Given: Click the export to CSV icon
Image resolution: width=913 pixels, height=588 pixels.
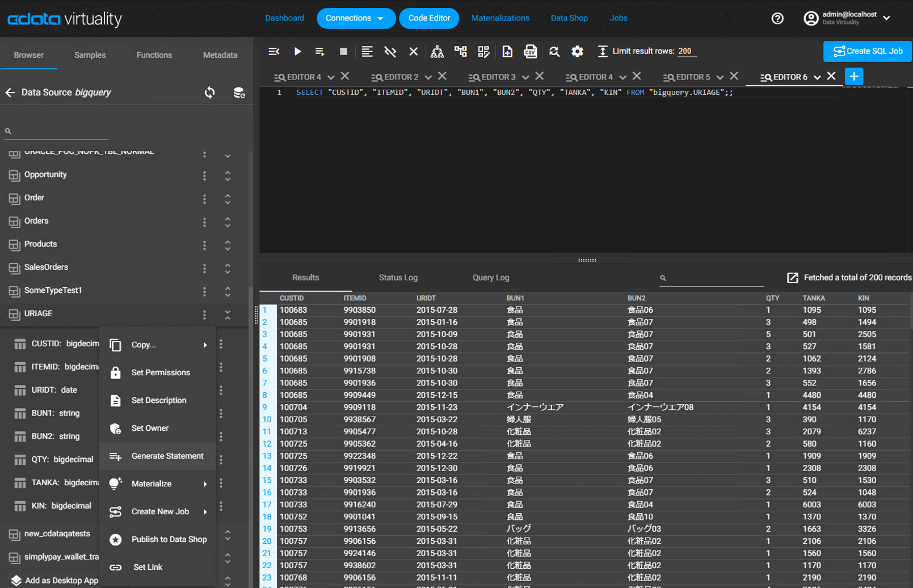Looking at the screenshot, I should click(530, 52).
